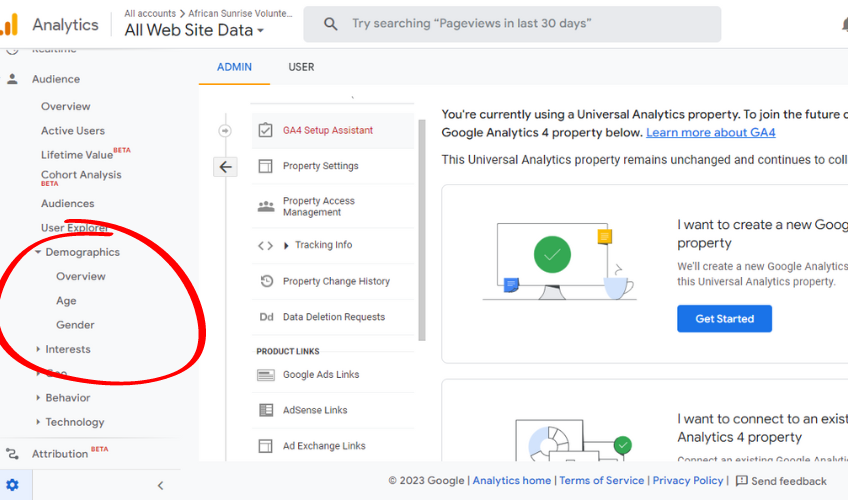Open Cohort Analysis report
Screen dimensions: 848x500
pyautogui.click(x=81, y=175)
